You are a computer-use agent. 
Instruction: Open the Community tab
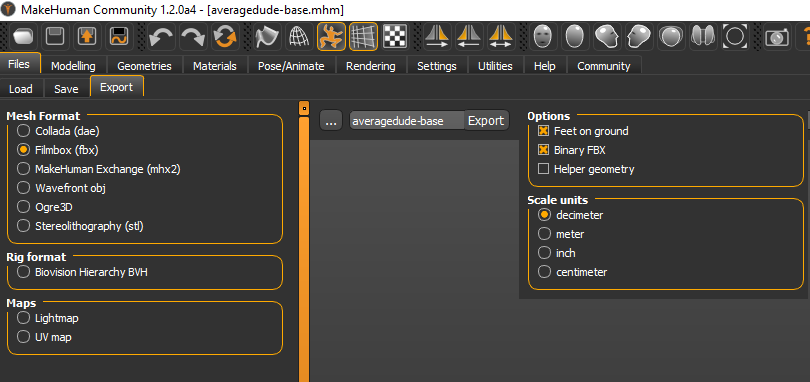pyautogui.click(x=604, y=66)
